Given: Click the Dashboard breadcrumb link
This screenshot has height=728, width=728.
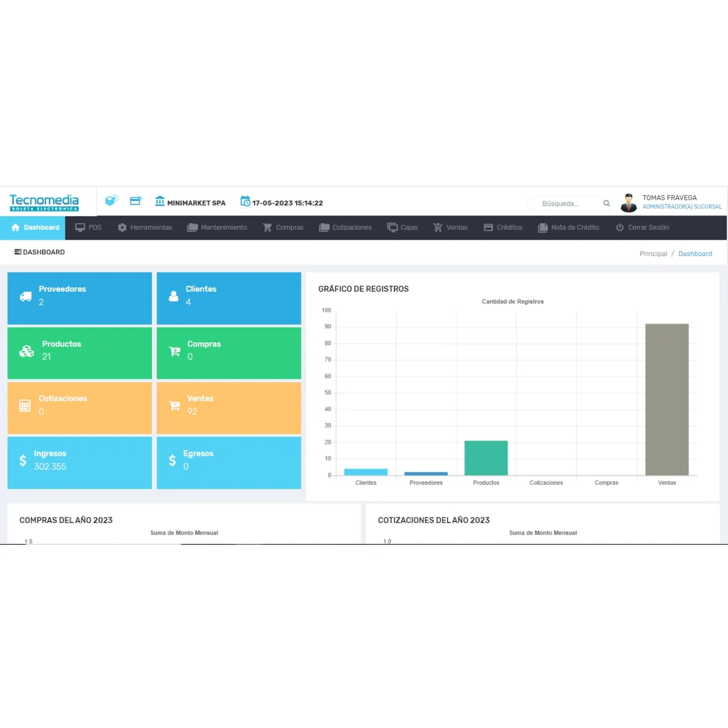Looking at the screenshot, I should click(695, 254).
